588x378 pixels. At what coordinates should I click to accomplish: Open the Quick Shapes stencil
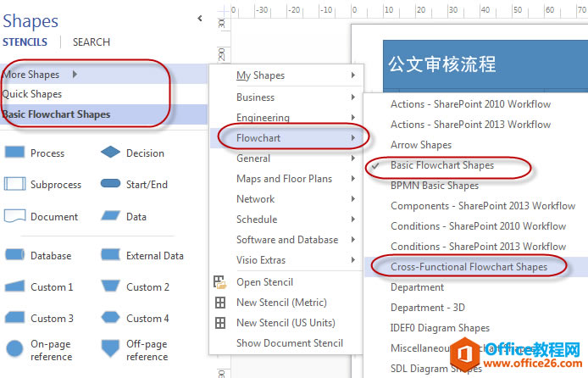click(x=103, y=94)
